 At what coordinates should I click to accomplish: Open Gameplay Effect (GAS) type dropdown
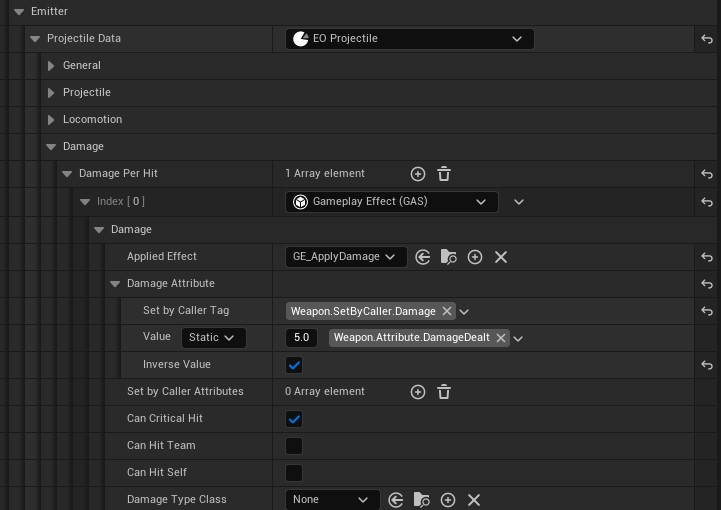391,202
